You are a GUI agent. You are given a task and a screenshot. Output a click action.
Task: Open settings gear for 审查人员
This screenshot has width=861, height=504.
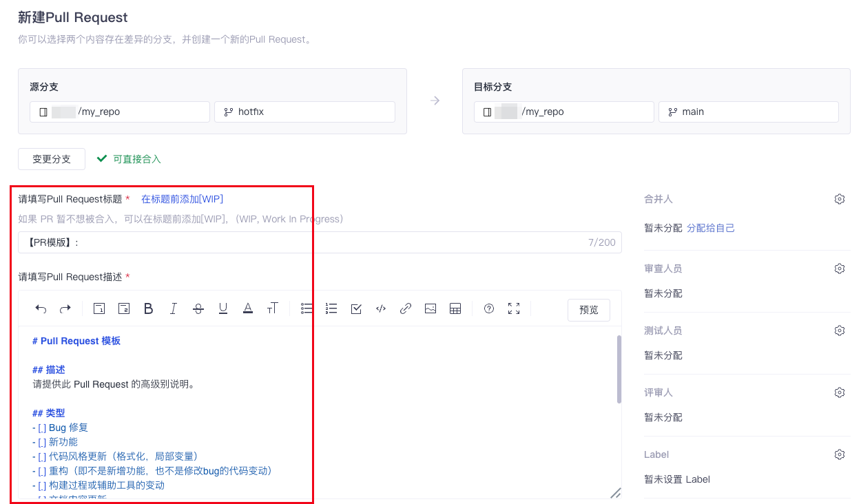pos(839,269)
